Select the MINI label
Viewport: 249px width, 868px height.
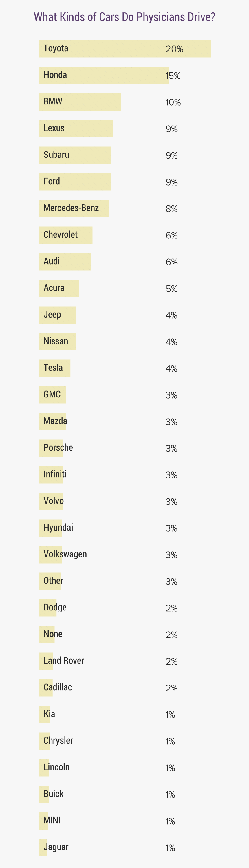click(x=52, y=820)
